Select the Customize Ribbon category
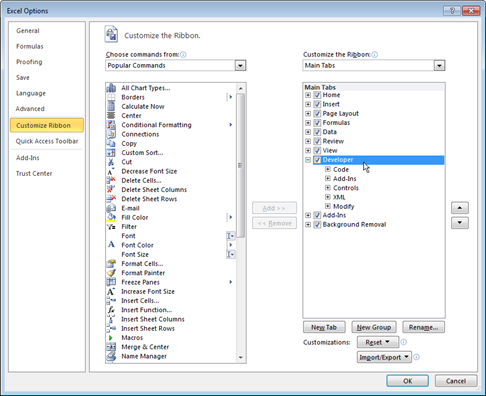The image size is (486, 396). pos(47,125)
